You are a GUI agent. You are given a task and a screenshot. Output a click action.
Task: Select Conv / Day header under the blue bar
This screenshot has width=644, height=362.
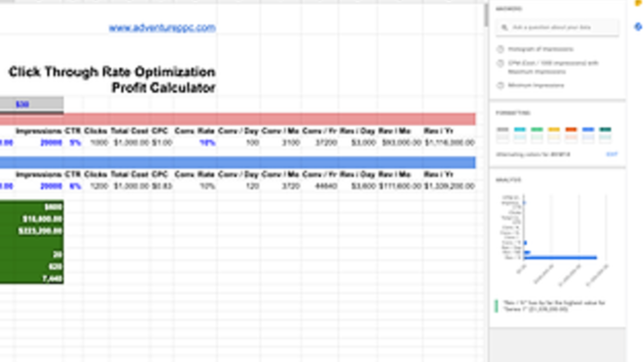tap(238, 174)
